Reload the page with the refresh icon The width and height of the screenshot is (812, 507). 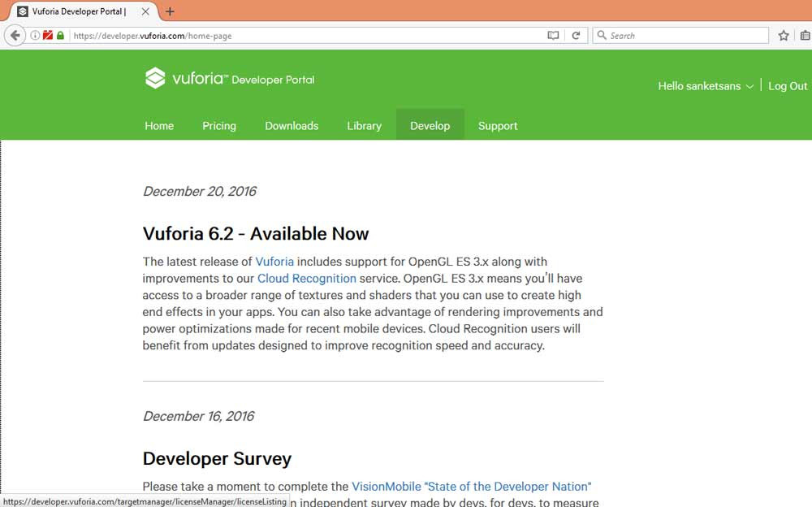(576, 36)
